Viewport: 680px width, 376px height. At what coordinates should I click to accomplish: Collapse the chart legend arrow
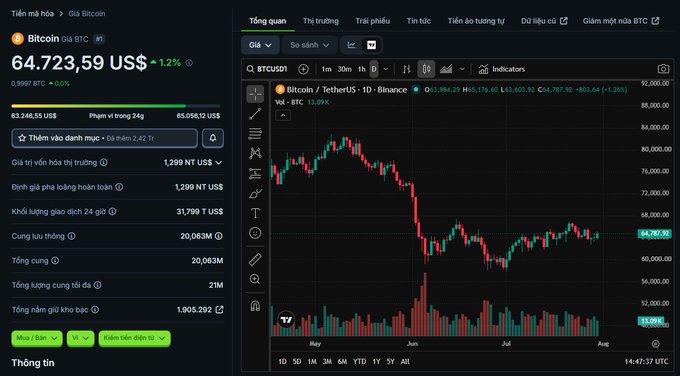click(x=283, y=115)
